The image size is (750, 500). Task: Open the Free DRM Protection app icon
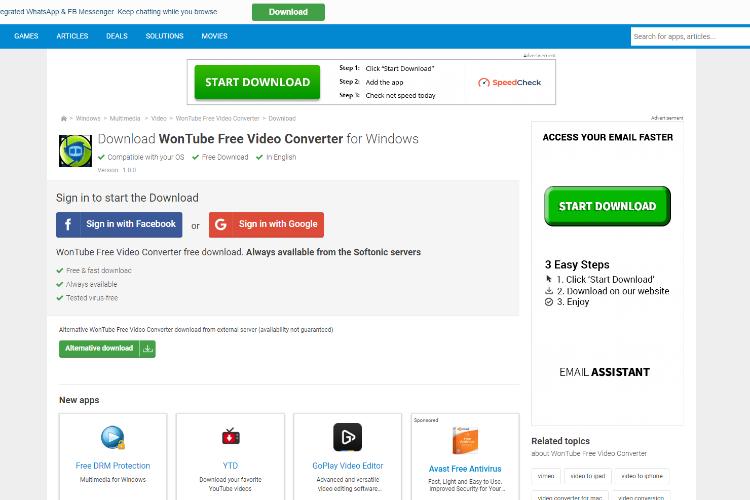(113, 437)
